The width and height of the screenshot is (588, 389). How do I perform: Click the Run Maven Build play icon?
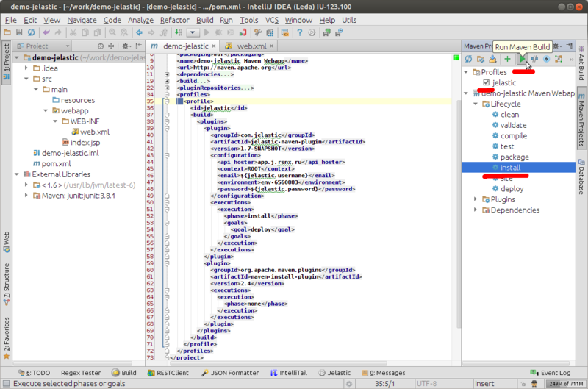coord(521,59)
